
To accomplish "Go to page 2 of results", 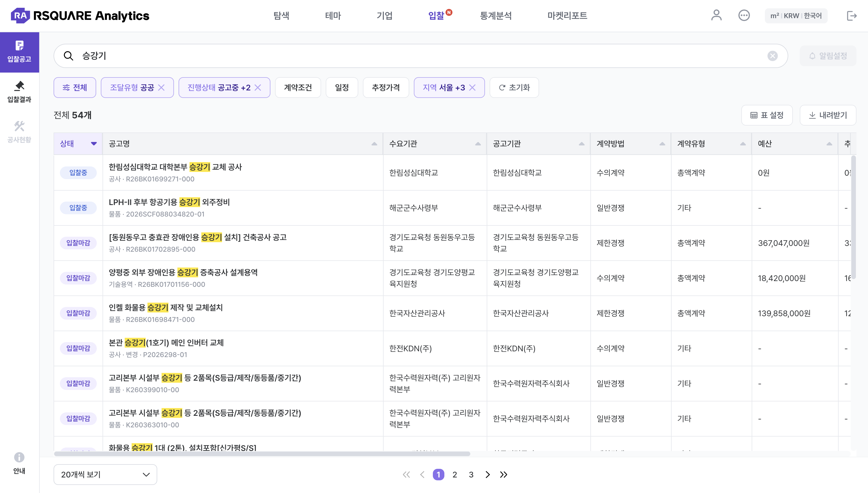I will click(455, 475).
